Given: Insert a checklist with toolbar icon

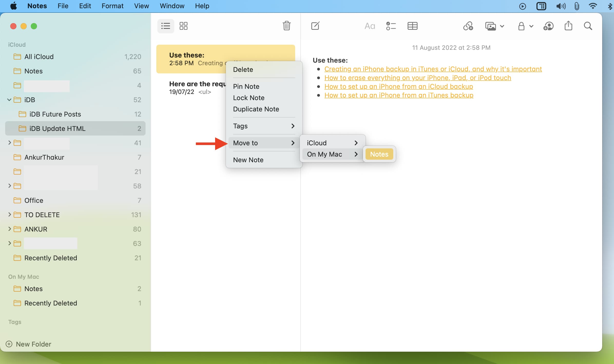Looking at the screenshot, I should point(391,26).
